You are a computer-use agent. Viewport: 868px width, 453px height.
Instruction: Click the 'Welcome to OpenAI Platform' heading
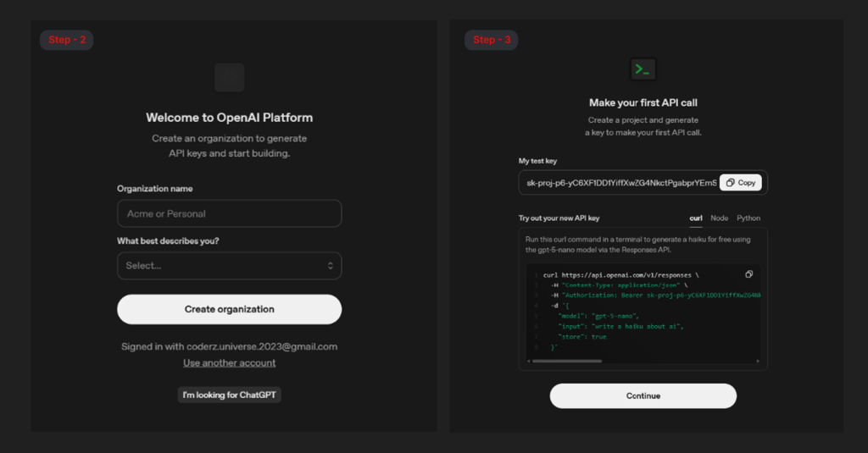(x=229, y=118)
